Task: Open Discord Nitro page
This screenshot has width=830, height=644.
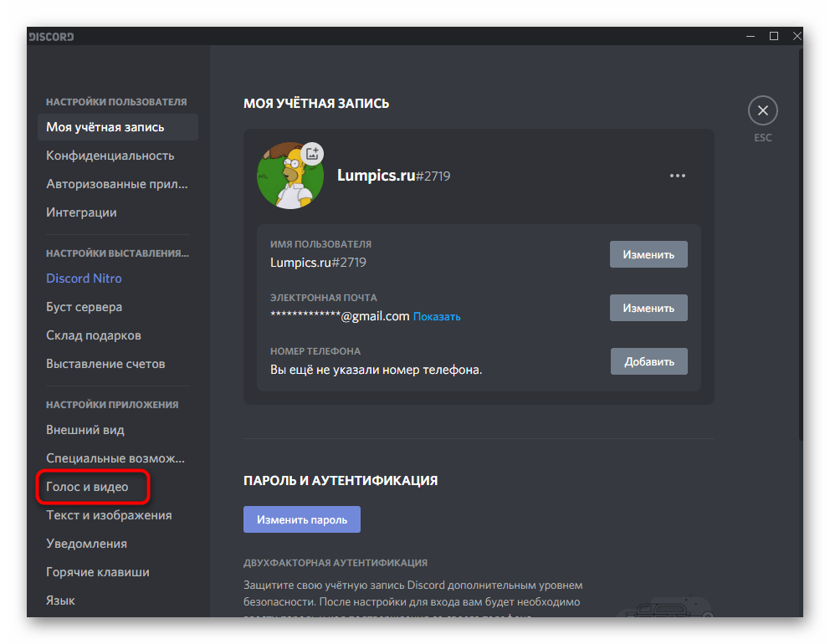Action: pyautogui.click(x=84, y=279)
